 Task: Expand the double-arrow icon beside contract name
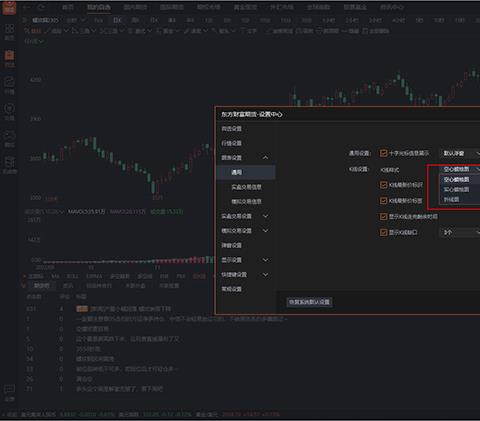[x=25, y=20]
